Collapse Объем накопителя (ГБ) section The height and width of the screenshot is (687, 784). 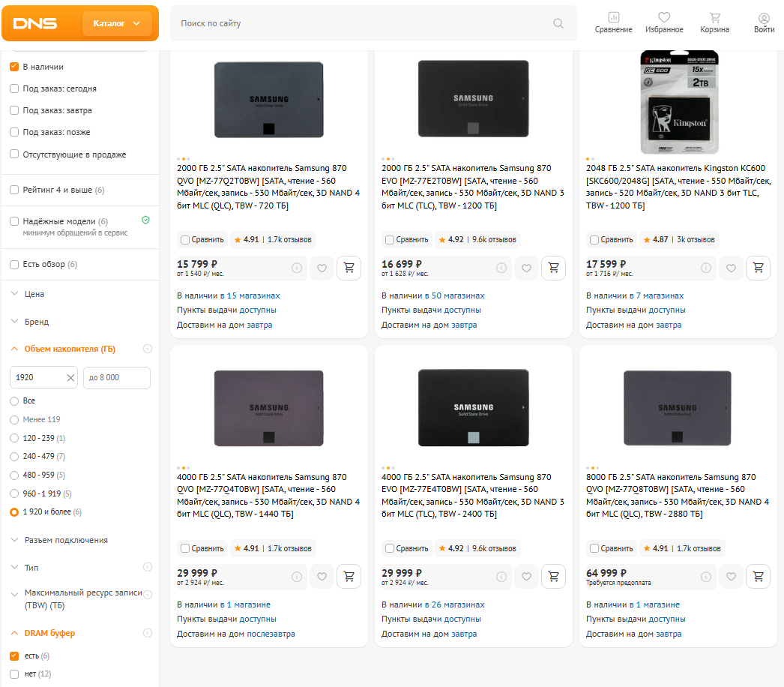pos(70,349)
